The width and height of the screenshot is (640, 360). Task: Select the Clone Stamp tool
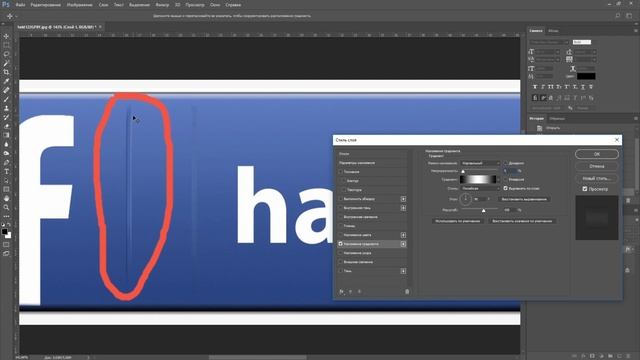click(x=6, y=108)
